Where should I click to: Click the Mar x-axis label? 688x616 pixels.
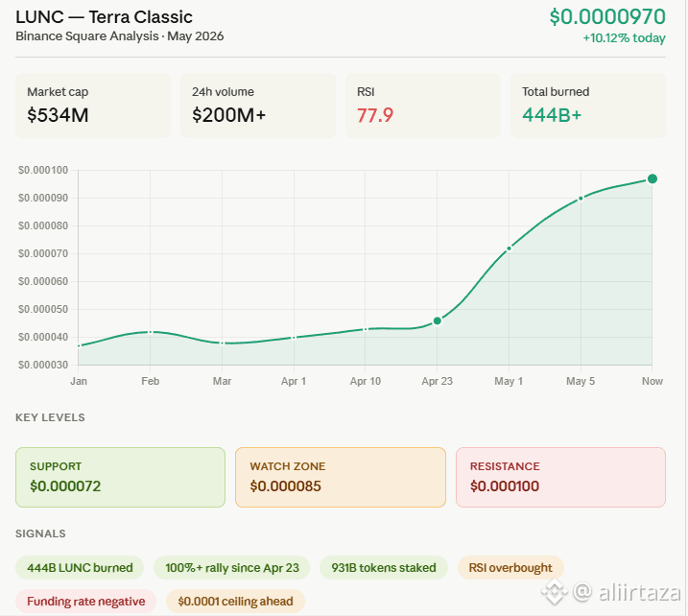(222, 381)
